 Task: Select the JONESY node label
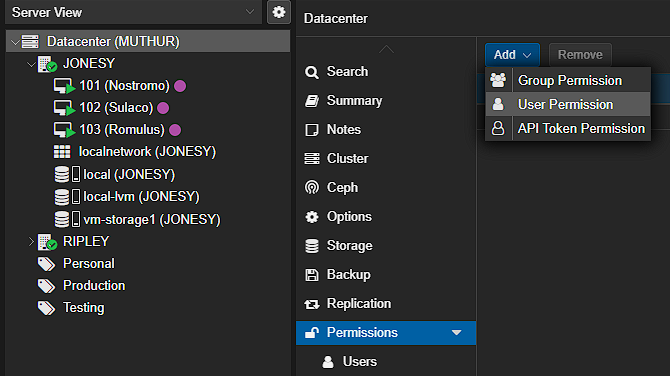click(x=89, y=64)
